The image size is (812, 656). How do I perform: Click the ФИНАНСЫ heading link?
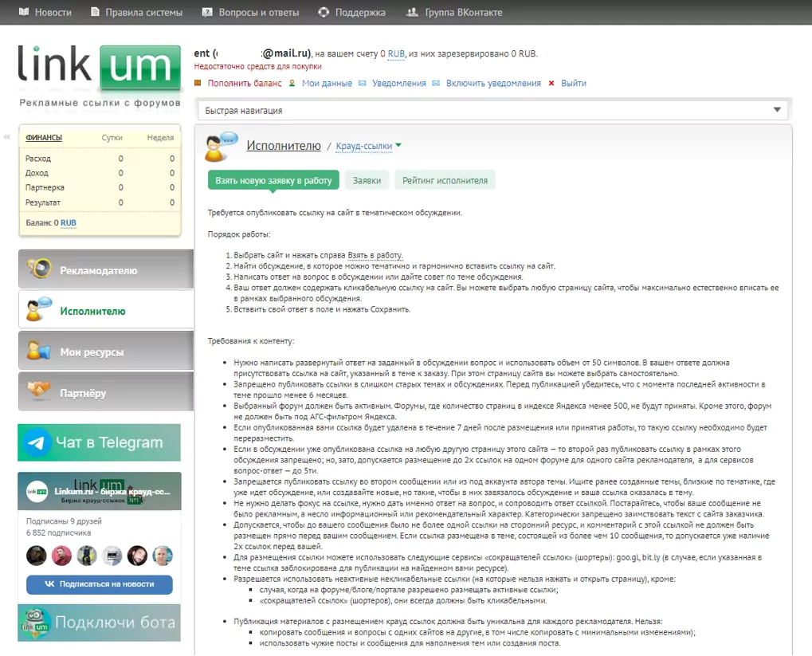44,137
